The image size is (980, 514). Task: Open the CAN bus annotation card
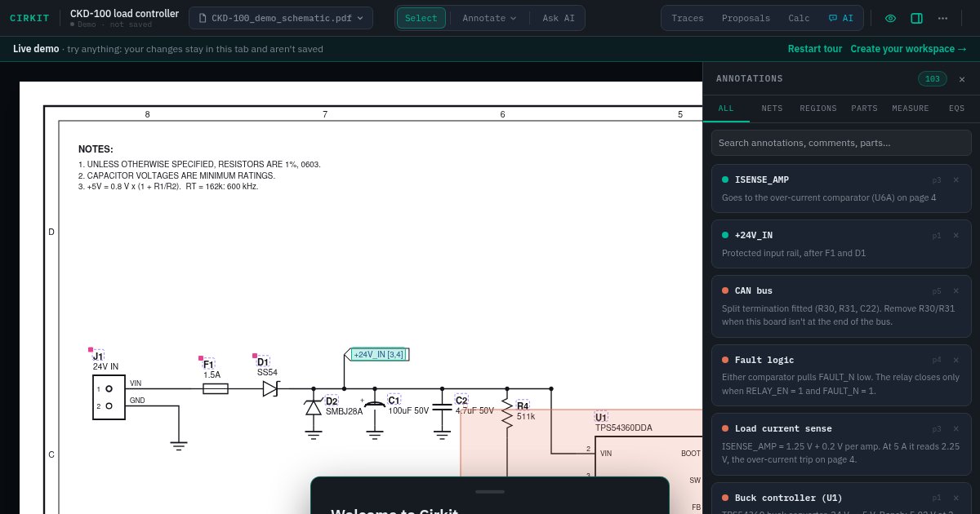[841, 306]
